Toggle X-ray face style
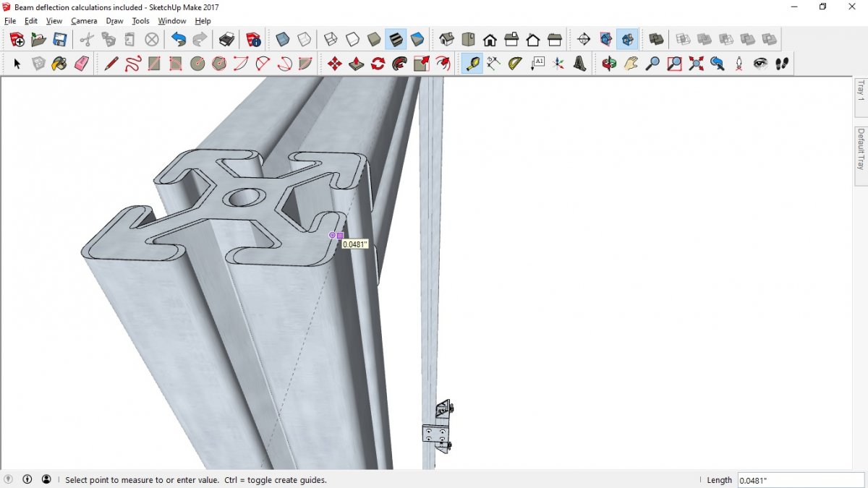The height and width of the screenshot is (488, 868). coord(283,39)
